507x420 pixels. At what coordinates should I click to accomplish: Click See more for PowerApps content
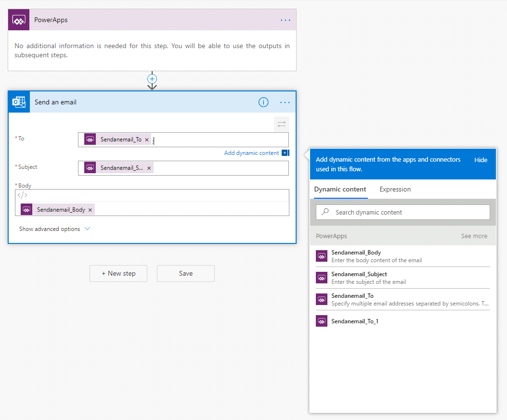tap(474, 236)
